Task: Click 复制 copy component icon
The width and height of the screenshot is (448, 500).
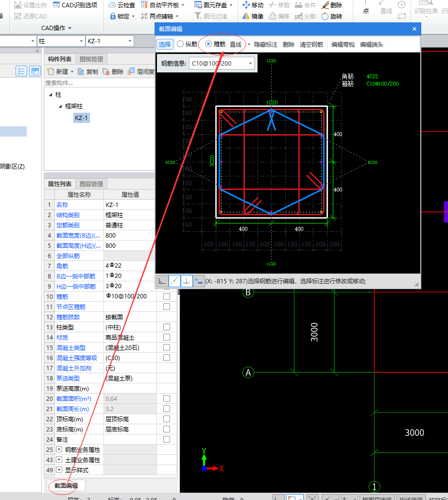Action: (x=81, y=71)
